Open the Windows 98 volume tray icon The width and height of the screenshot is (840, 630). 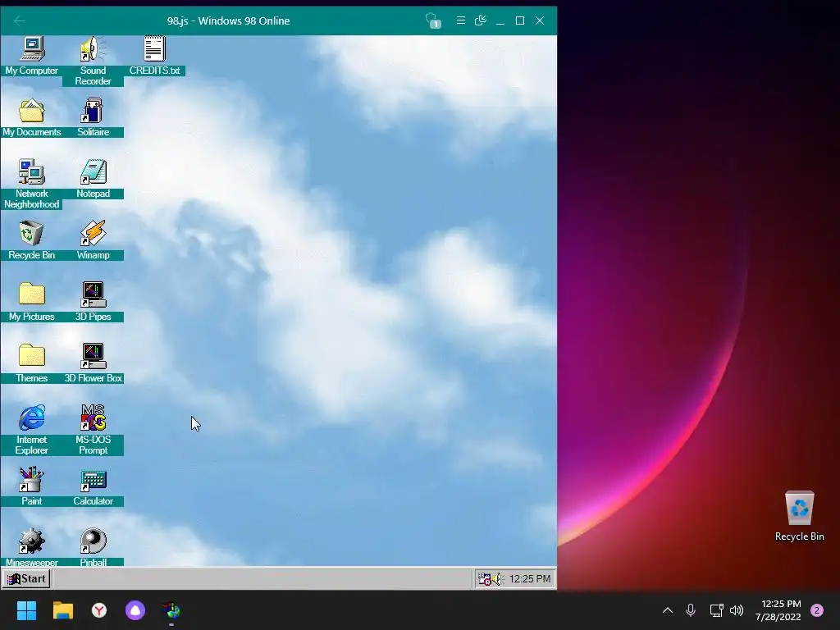(498, 579)
